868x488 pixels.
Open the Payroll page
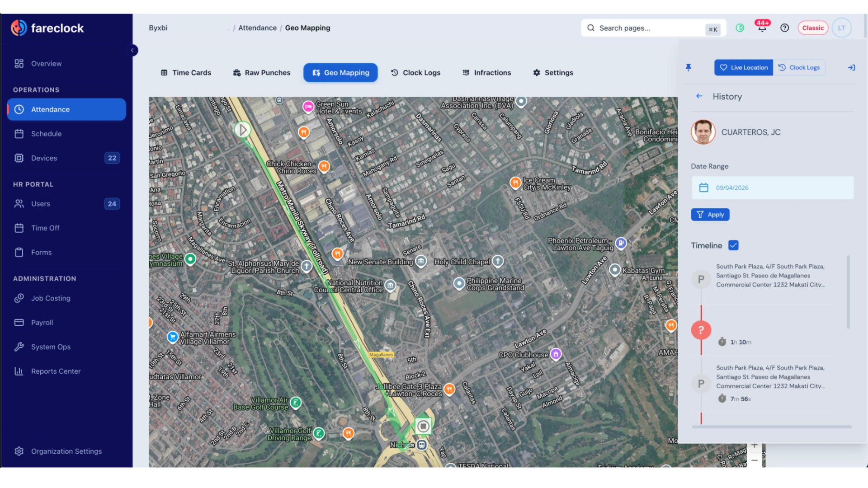(66, 323)
